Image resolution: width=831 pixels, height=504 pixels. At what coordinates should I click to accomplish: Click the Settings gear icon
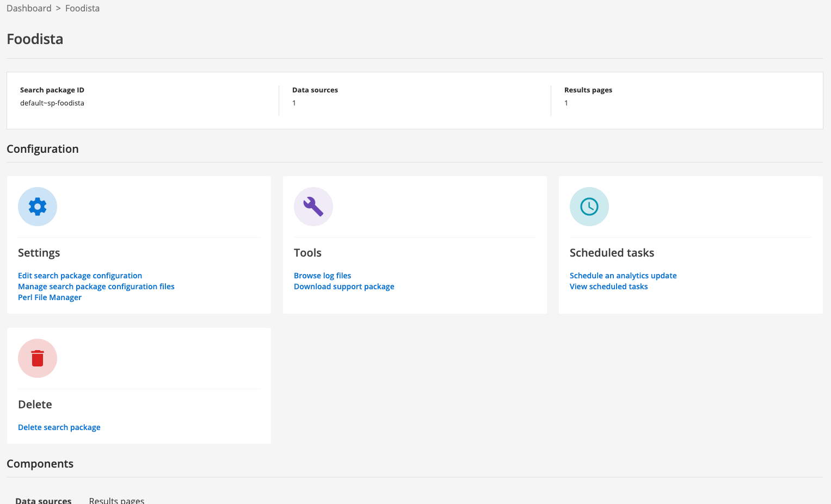[37, 207]
